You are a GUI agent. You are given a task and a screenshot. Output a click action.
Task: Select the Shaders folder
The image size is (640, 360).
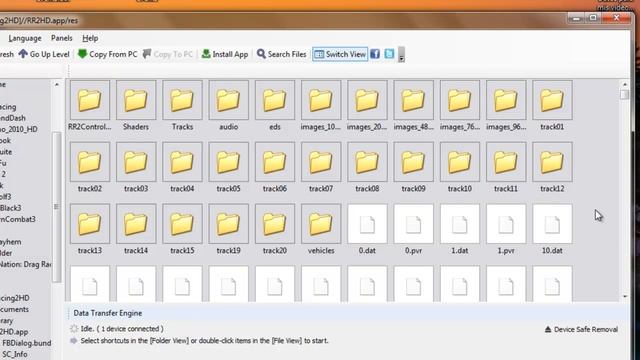136,100
